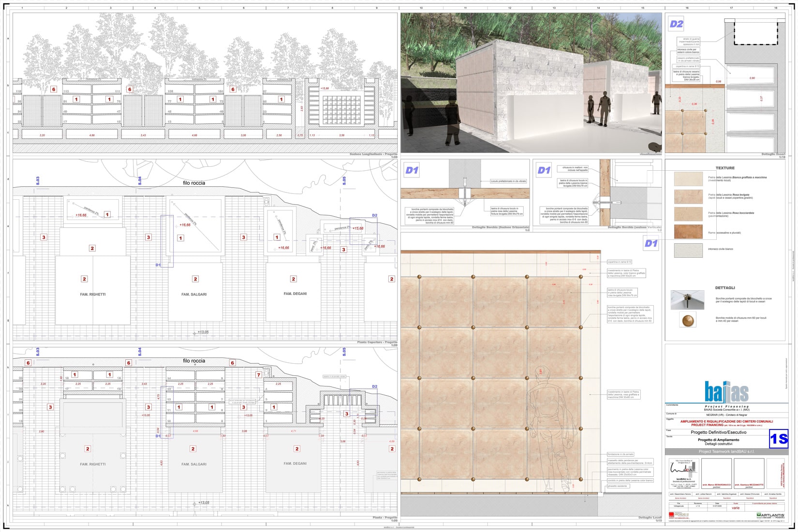Click the D1 tag of vertical stud section
Image resolution: width=798 pixels, height=532 pixels.
[x=544, y=170]
